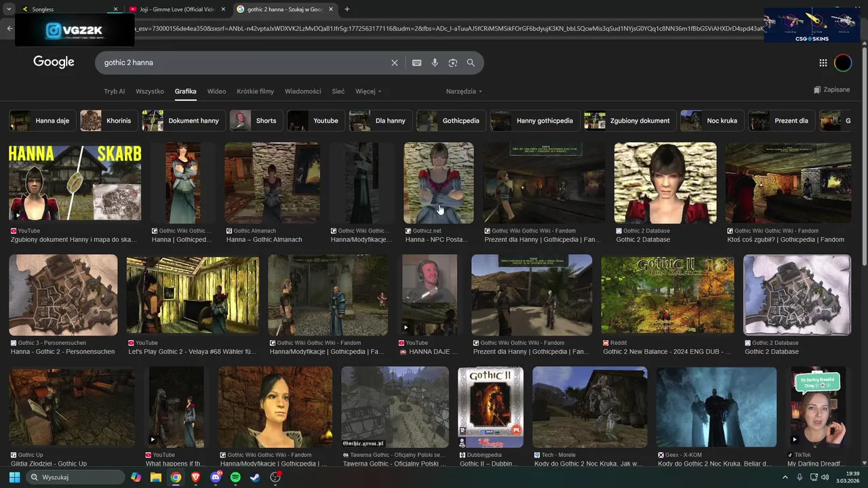Open network settings from the system tray

pyautogui.click(x=813, y=477)
